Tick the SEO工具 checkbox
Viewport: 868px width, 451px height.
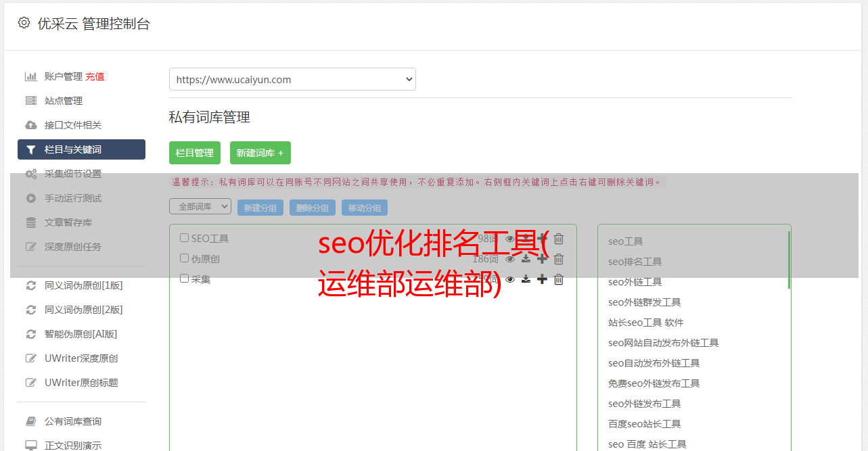pyautogui.click(x=184, y=238)
